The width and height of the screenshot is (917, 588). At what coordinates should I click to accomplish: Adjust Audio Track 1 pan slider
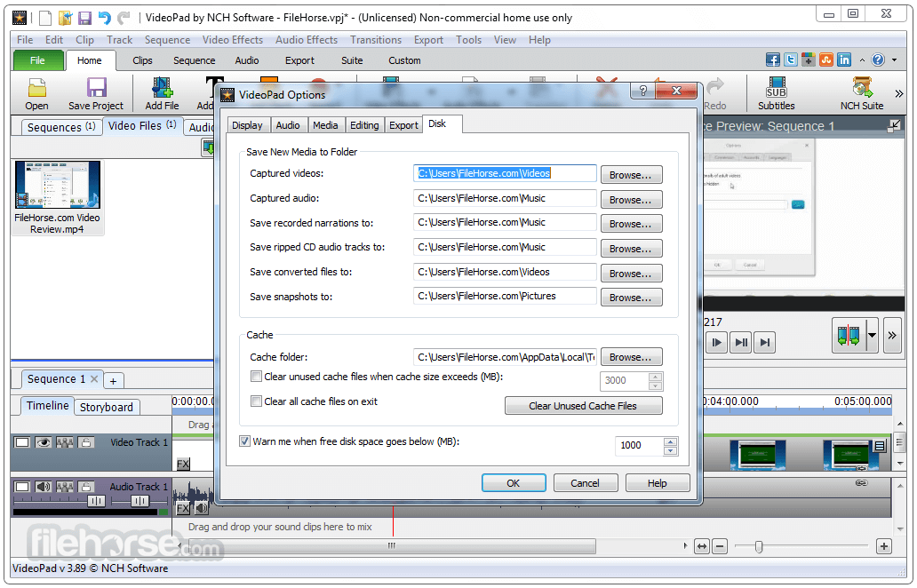click(140, 501)
